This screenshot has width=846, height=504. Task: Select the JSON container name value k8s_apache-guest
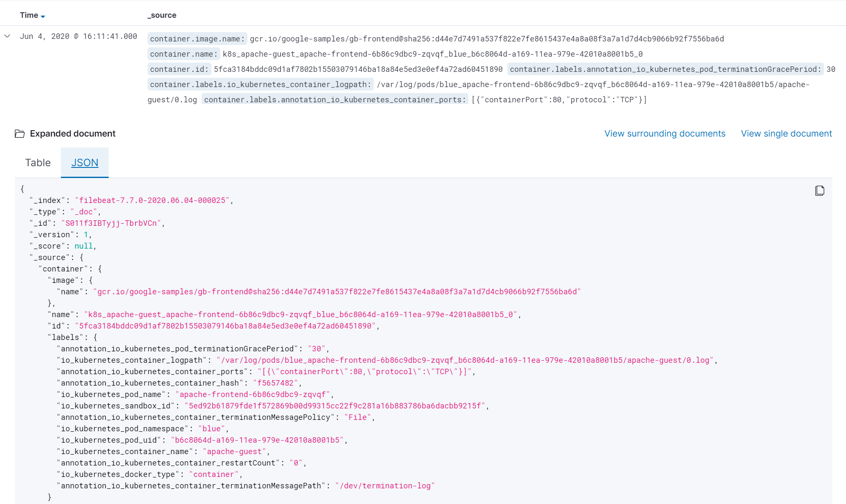click(301, 315)
